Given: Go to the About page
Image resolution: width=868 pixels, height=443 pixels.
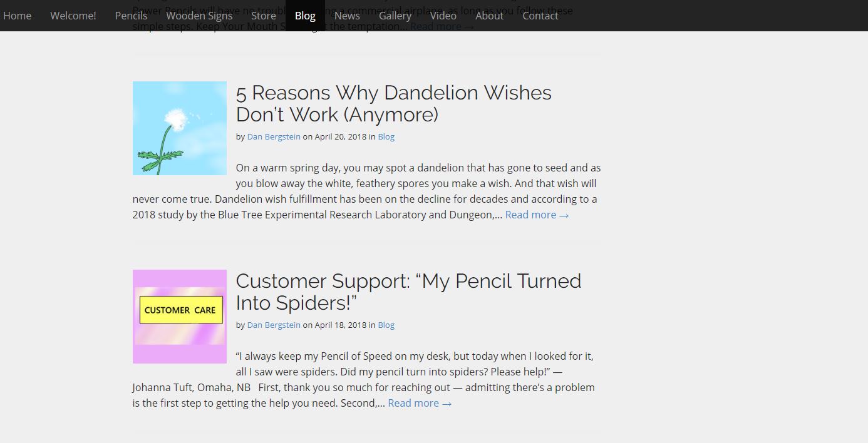Looking at the screenshot, I should 489,16.
